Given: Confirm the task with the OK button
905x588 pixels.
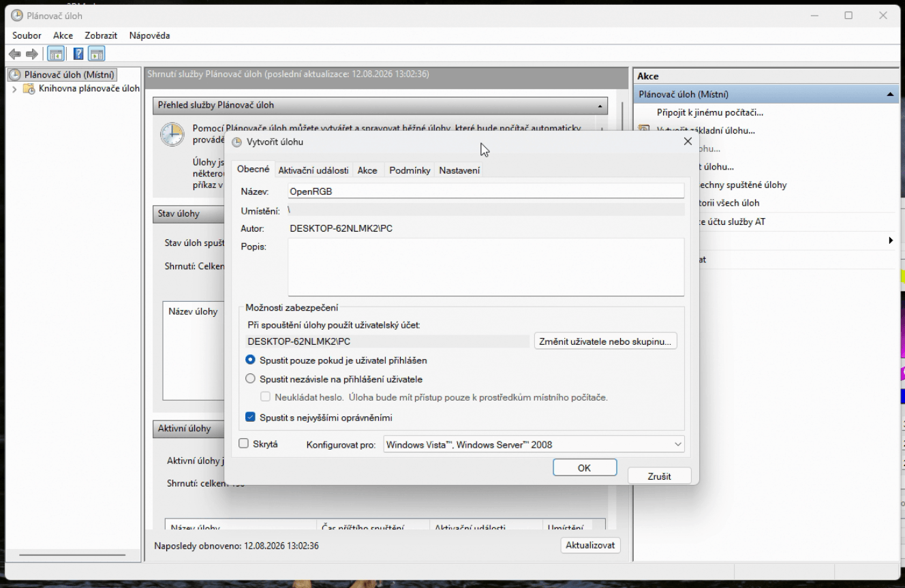Looking at the screenshot, I should point(585,468).
